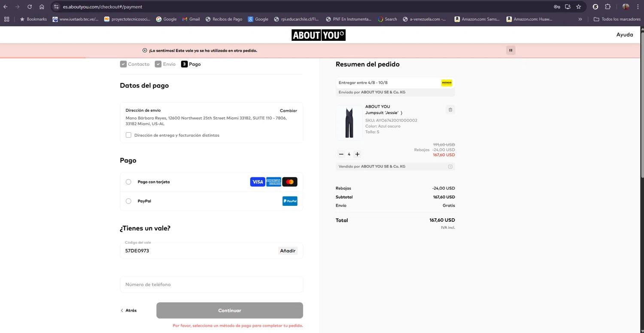The image size is (644, 333).
Task: Go to browser home icon
Action: click(42, 7)
